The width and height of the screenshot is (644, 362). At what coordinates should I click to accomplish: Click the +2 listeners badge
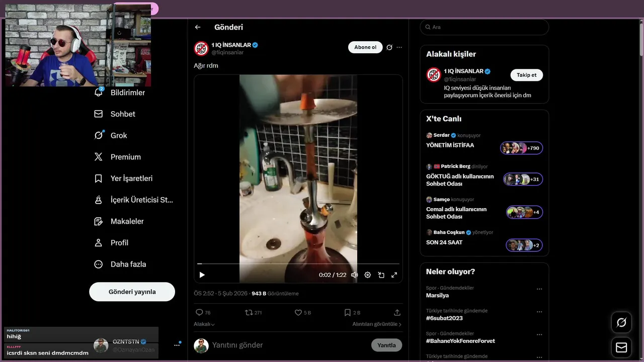coord(524,245)
